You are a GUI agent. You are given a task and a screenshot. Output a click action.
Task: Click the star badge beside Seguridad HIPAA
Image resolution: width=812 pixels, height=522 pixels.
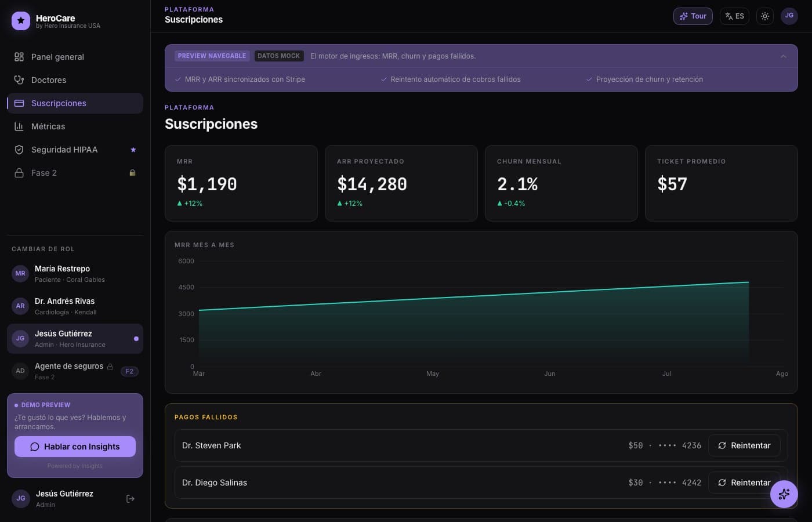pyautogui.click(x=133, y=150)
